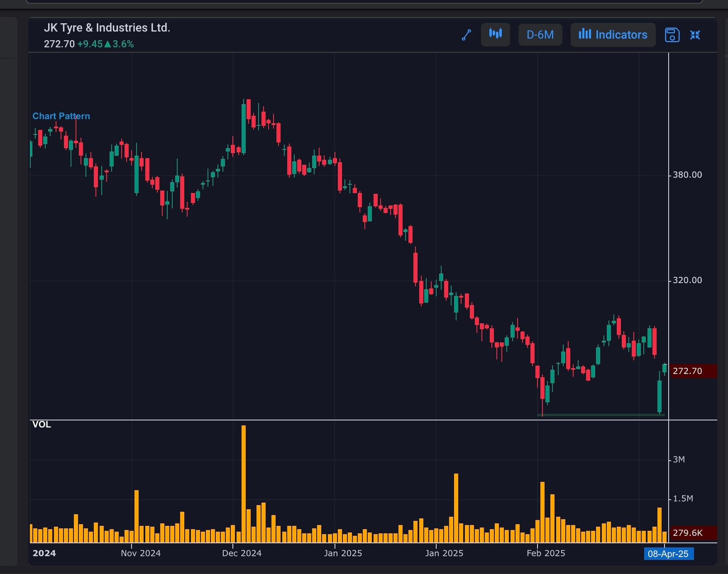Click the JK Tyre & Industries Ltd. title
The width and height of the screenshot is (728, 574).
tap(107, 28)
